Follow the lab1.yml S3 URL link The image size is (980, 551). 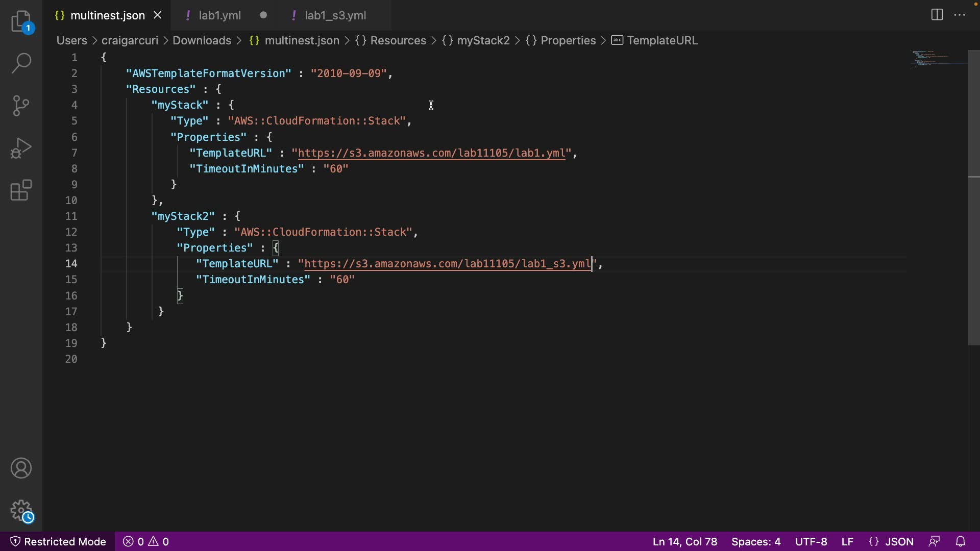pyautogui.click(x=431, y=153)
